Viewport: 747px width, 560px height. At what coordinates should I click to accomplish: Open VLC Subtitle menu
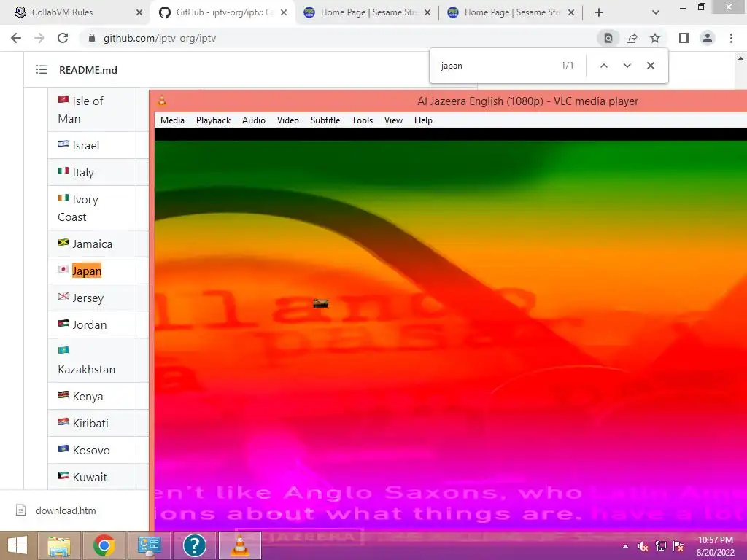coord(325,120)
